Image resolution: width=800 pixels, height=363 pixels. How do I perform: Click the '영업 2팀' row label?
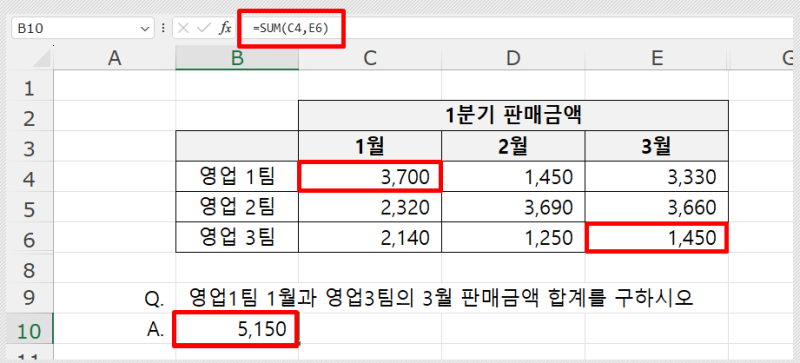pos(237,207)
